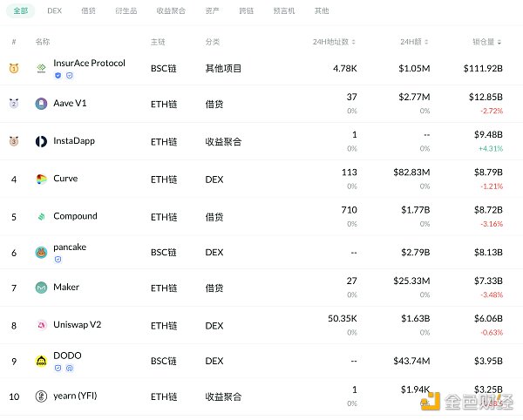The height and width of the screenshot is (420, 523).
Task: Click InsurAce's 4.78K address count
Action: (x=345, y=68)
